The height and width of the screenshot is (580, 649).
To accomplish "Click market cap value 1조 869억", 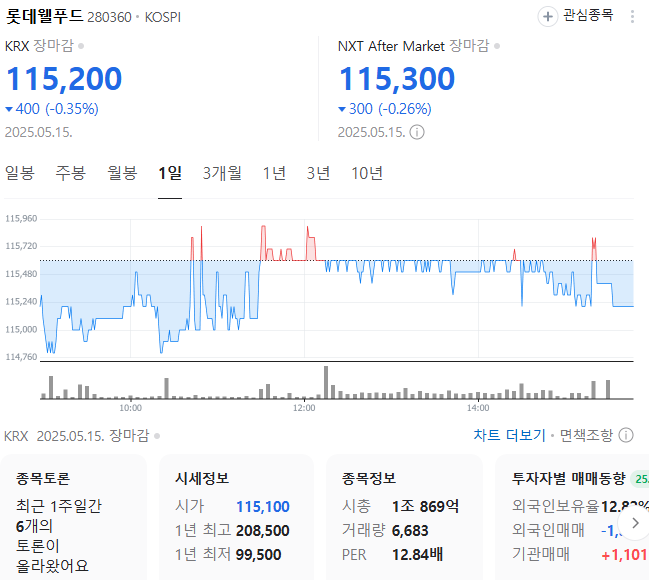I will tap(425, 507).
